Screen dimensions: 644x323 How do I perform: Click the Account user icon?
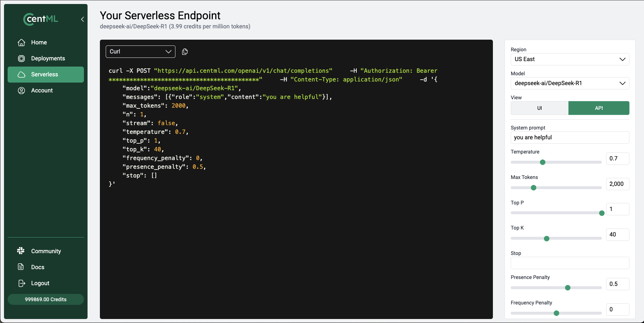pos(21,91)
